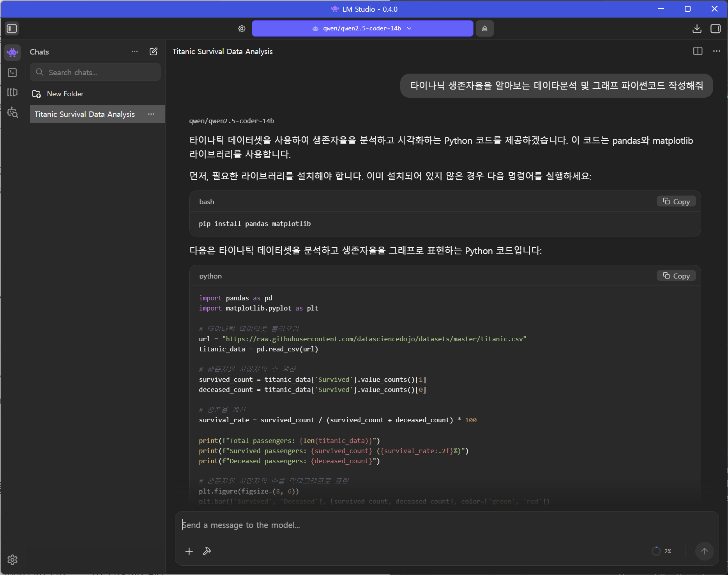This screenshot has height=575, width=728.
Task: Create a new chat
Action: pyautogui.click(x=154, y=51)
